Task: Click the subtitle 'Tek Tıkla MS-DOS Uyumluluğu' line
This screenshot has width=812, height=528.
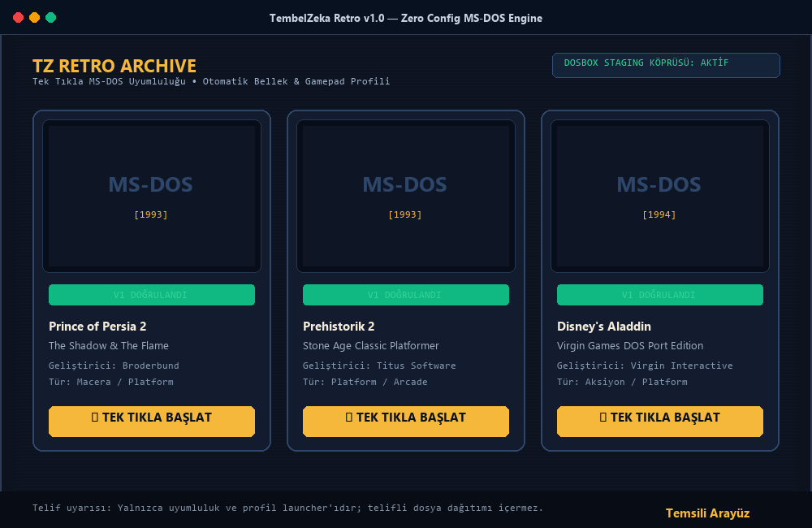Action: tap(211, 81)
